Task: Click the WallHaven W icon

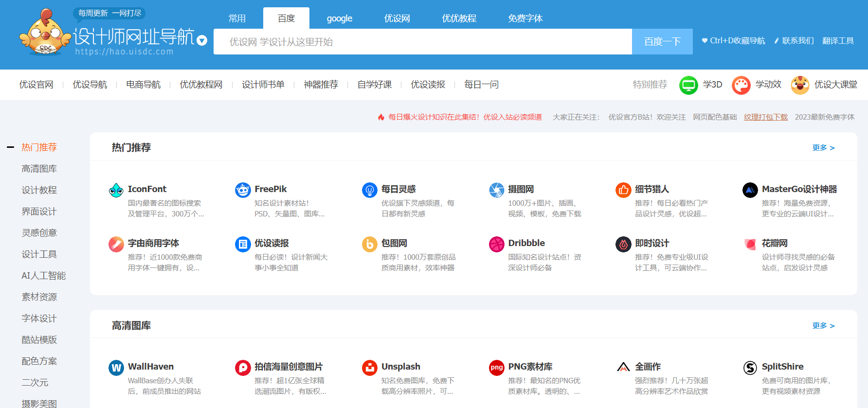Action: click(116, 368)
